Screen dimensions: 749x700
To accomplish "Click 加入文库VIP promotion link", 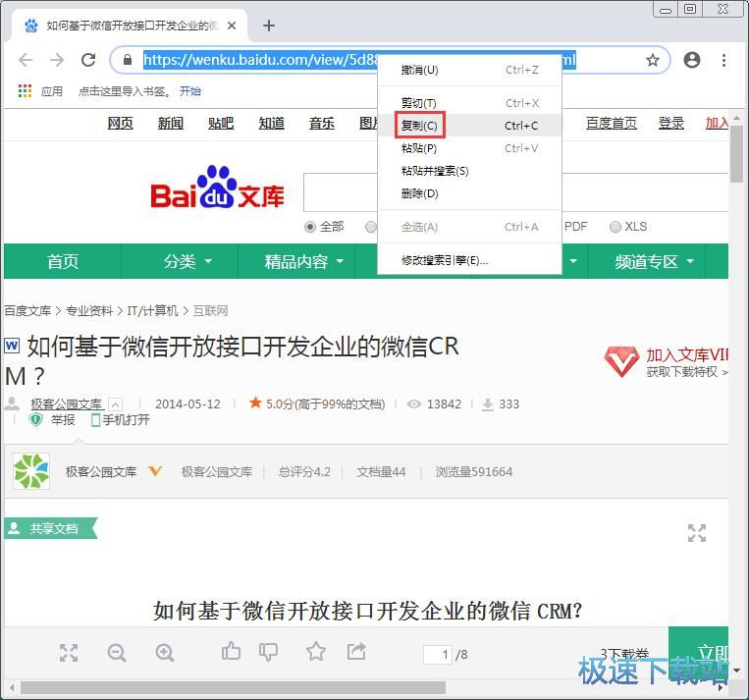I will point(687,355).
